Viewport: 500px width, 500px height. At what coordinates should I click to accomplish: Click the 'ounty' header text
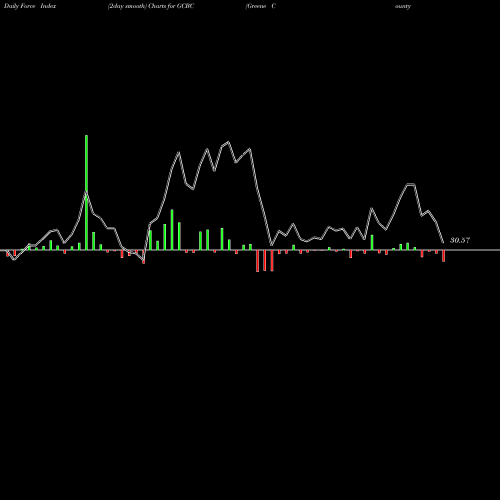[x=403, y=6]
